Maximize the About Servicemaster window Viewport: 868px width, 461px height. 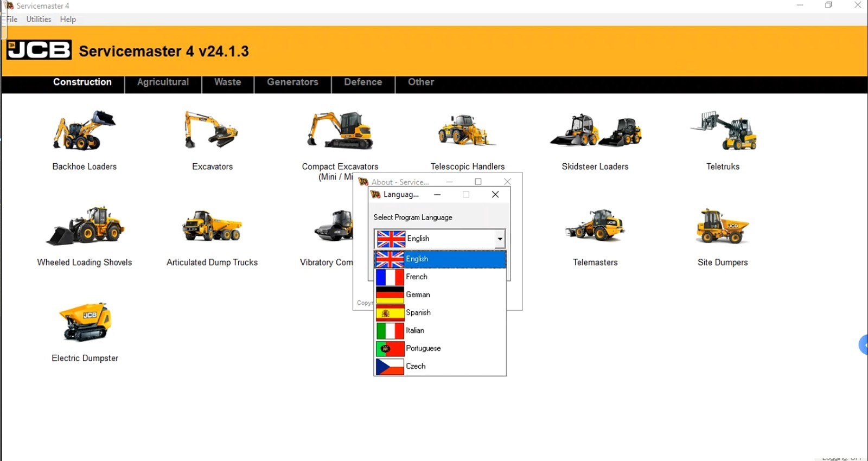[478, 182]
